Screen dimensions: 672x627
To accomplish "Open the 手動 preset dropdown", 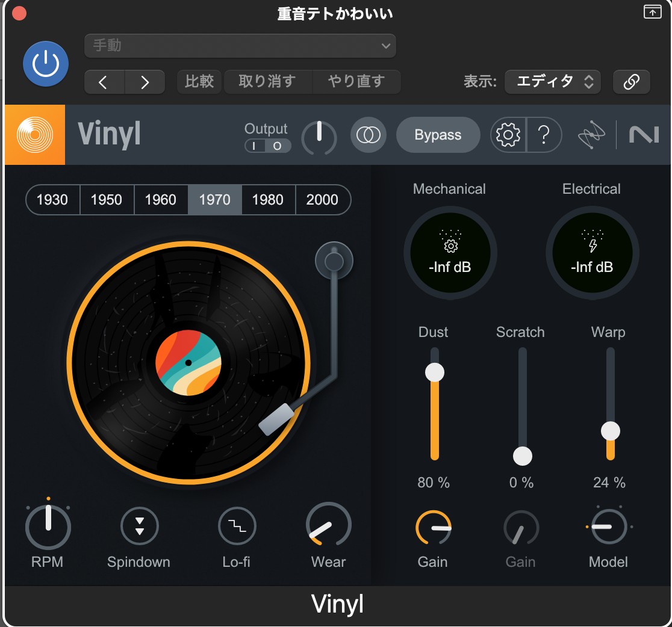I will [240, 45].
